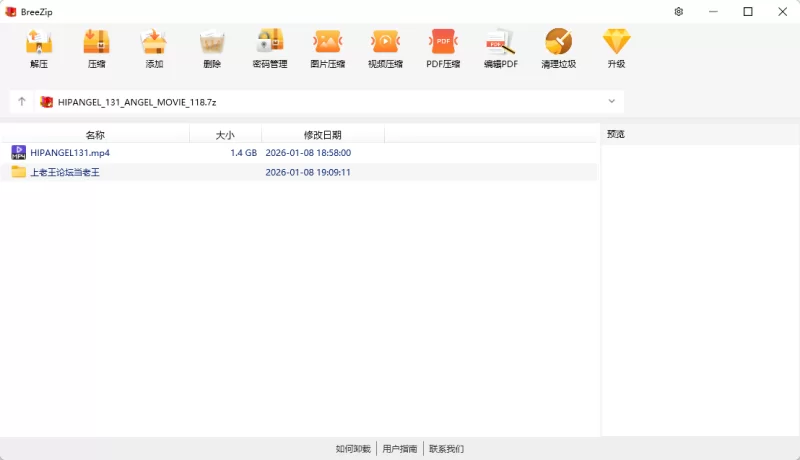
Task: Go up one level with arrow
Action: click(21, 101)
